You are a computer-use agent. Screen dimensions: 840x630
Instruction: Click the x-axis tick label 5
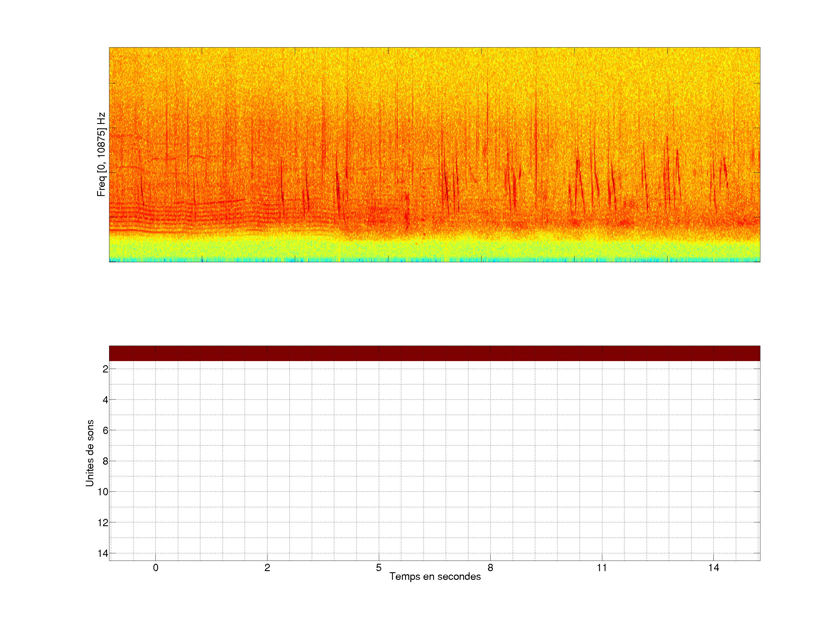379,568
